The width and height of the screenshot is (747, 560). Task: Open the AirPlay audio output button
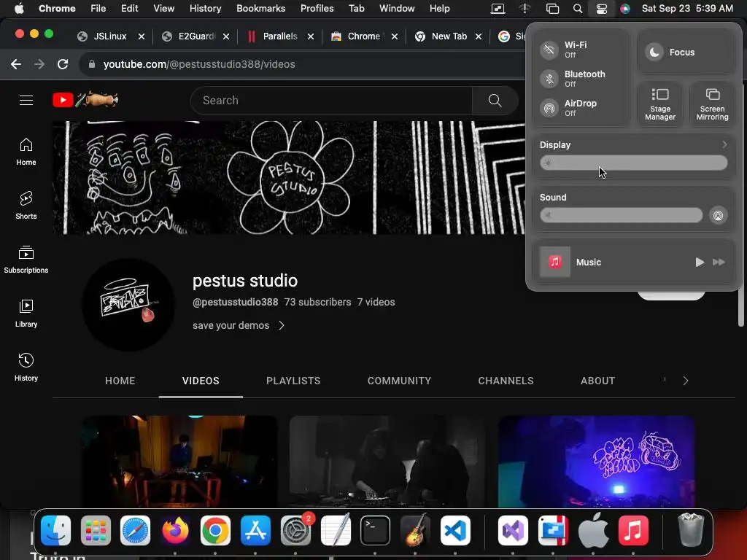(x=718, y=216)
